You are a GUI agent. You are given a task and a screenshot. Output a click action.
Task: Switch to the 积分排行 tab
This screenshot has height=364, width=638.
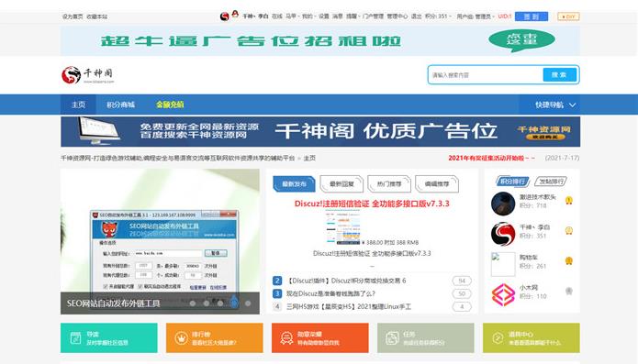[x=512, y=182]
